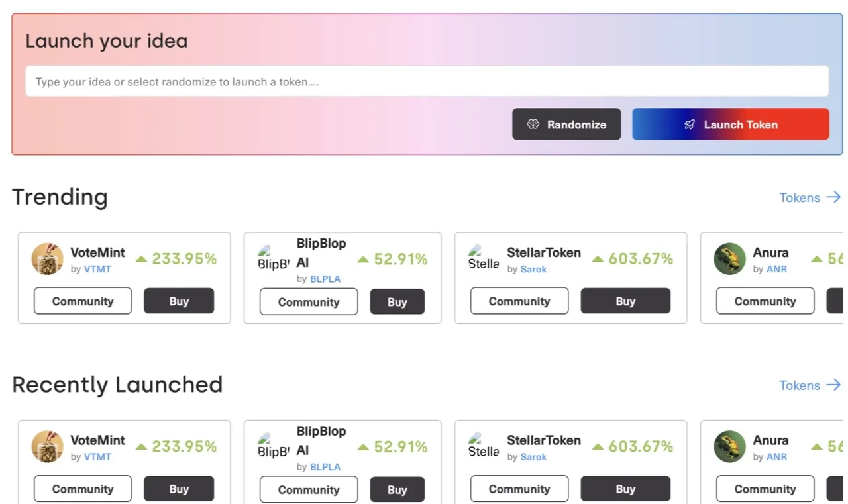Open the BLPLA creator link in Trending

(x=325, y=279)
